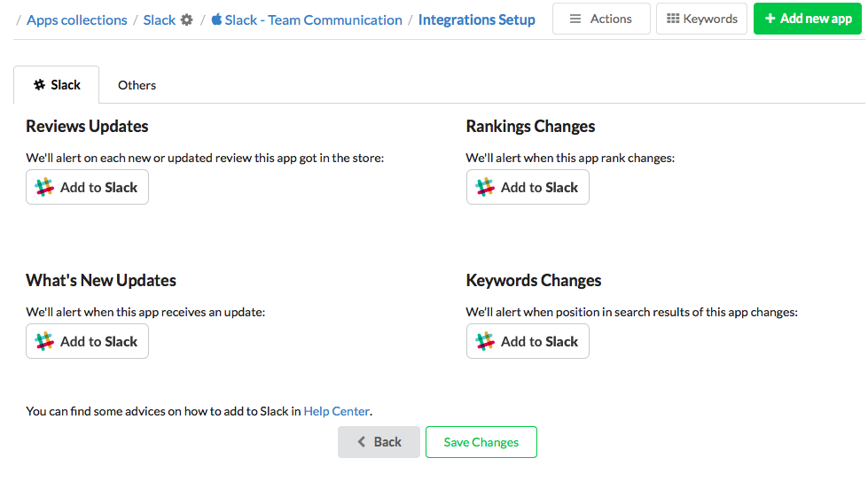The image size is (868, 497).
Task: Open the Actions menu
Action: (x=600, y=19)
